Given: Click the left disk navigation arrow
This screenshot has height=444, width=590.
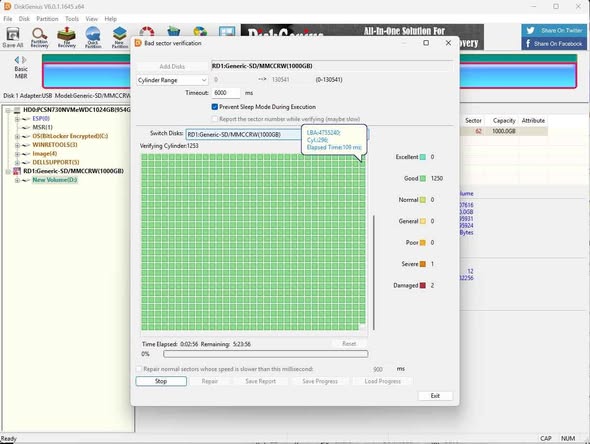Looking at the screenshot, I should [17, 60].
